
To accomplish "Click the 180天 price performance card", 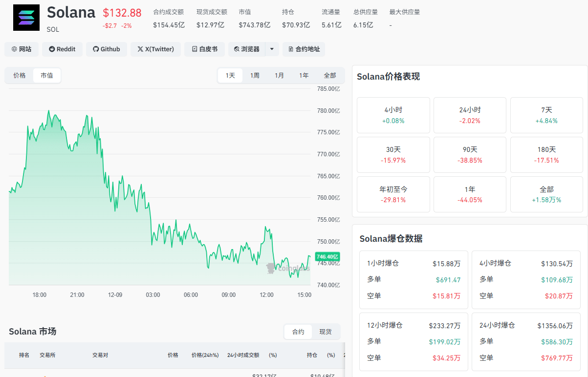I will [546, 155].
